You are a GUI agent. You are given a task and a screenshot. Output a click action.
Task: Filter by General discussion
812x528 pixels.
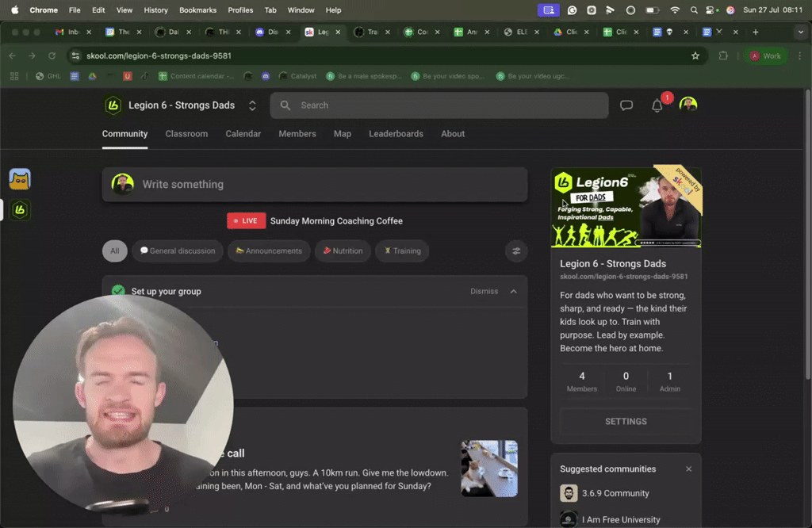[x=178, y=251]
